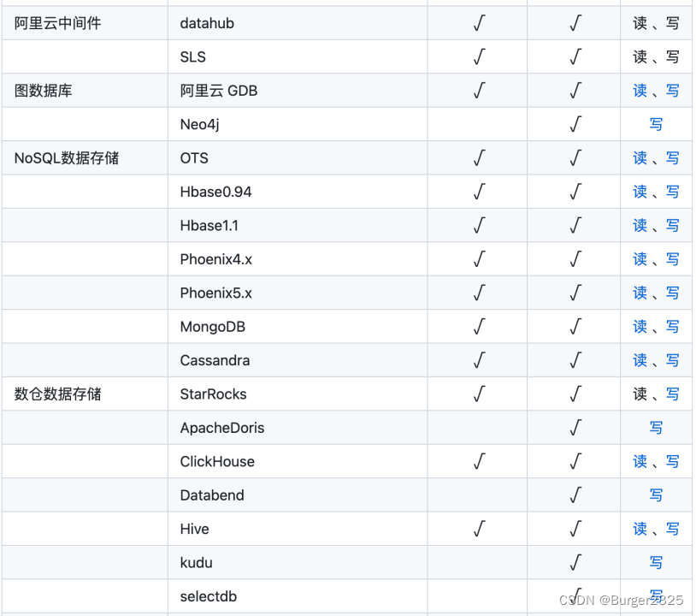Select the selectdb name cell
696x616 pixels.
pos(298,596)
